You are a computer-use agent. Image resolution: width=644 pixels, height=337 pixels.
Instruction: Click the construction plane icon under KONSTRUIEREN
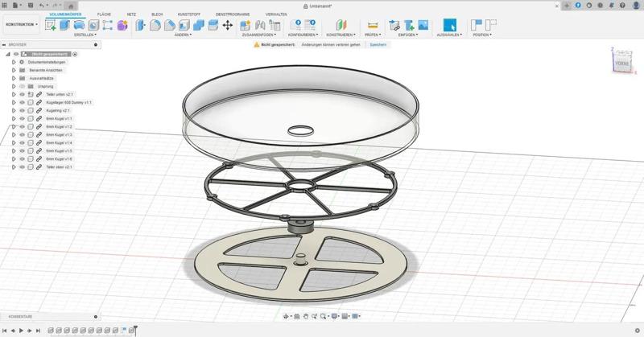[341, 25]
